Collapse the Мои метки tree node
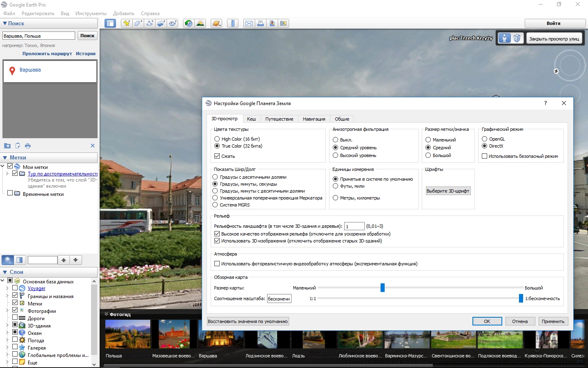The height and width of the screenshot is (368, 588). click(2, 166)
